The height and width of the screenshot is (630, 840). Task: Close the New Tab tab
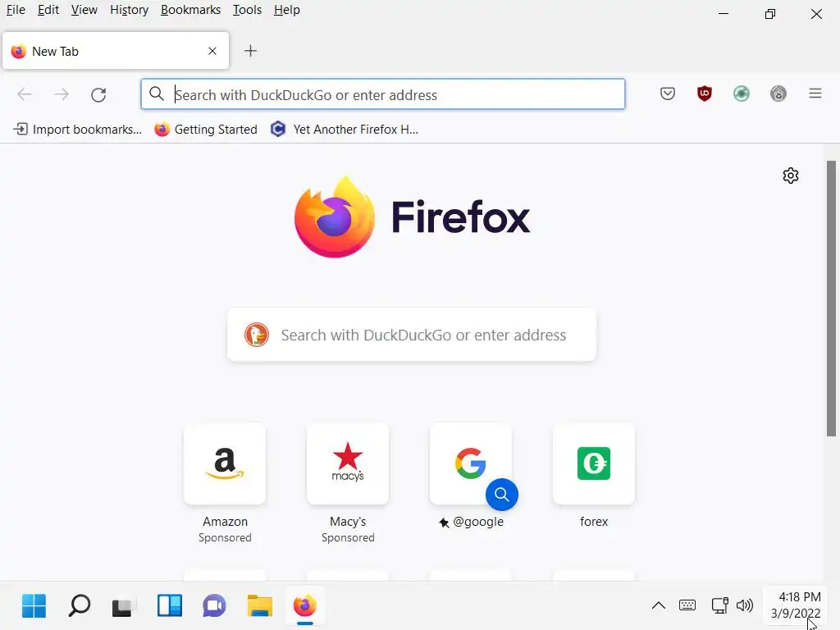coord(212,51)
